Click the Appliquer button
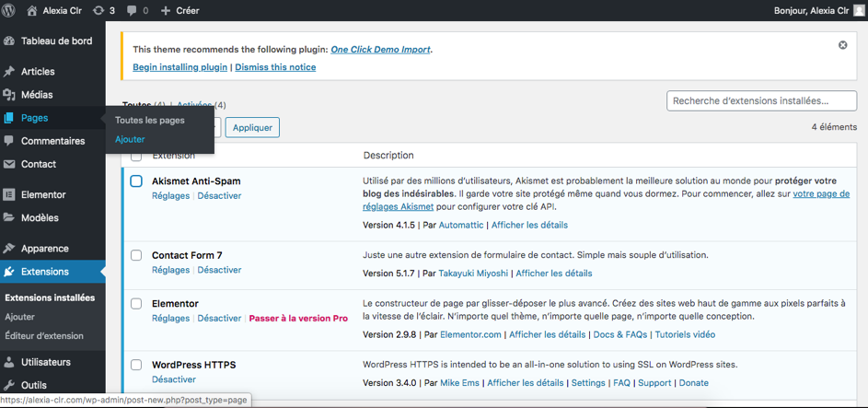 (252, 127)
